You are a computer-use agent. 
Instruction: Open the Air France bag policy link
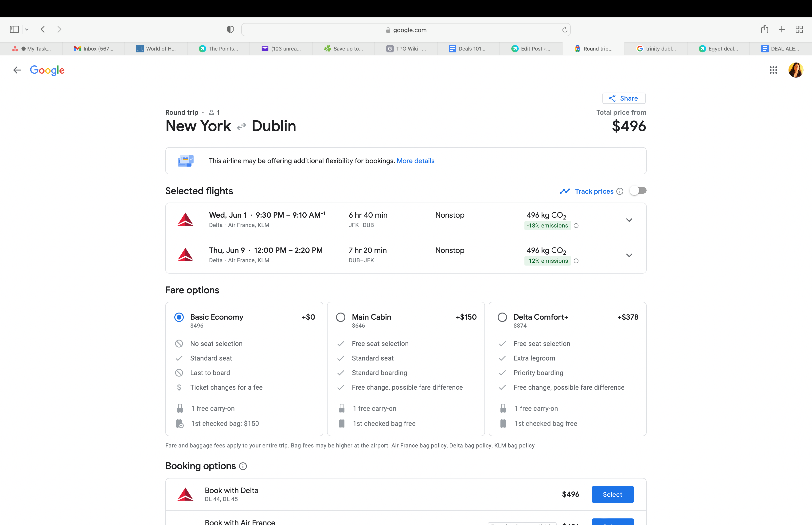[x=419, y=446]
